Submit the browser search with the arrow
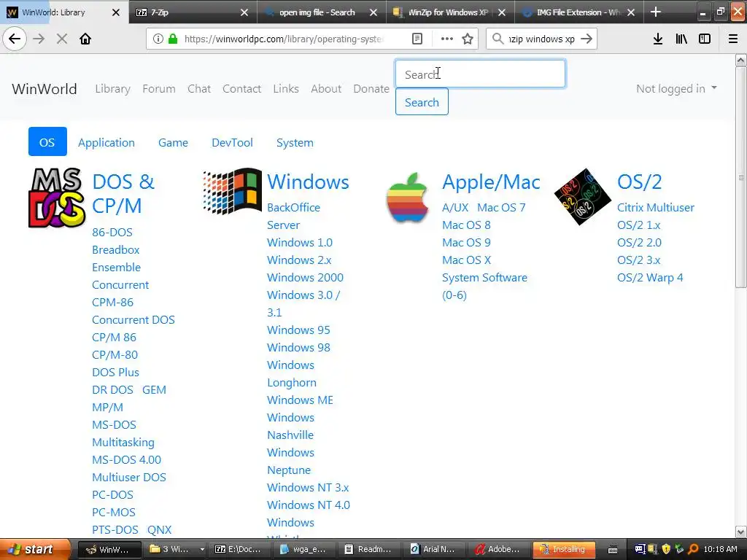This screenshot has height=560, width=747. pyautogui.click(x=587, y=39)
